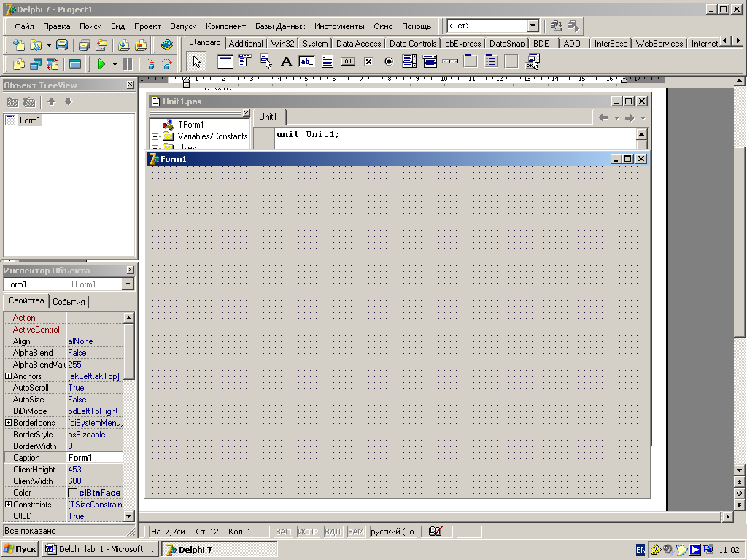Viewport: 747px width, 560px height.
Task: Switch to the Win32 palette tab
Action: (x=282, y=43)
